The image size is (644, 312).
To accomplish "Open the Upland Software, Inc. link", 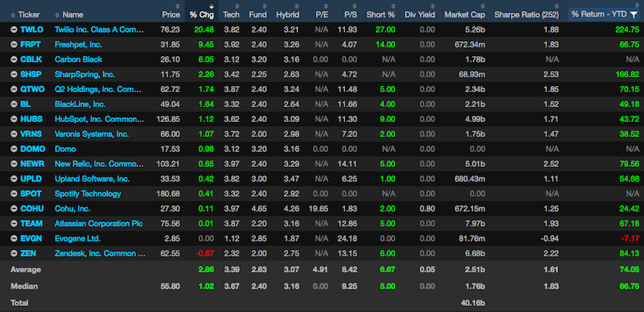I will [93, 179].
